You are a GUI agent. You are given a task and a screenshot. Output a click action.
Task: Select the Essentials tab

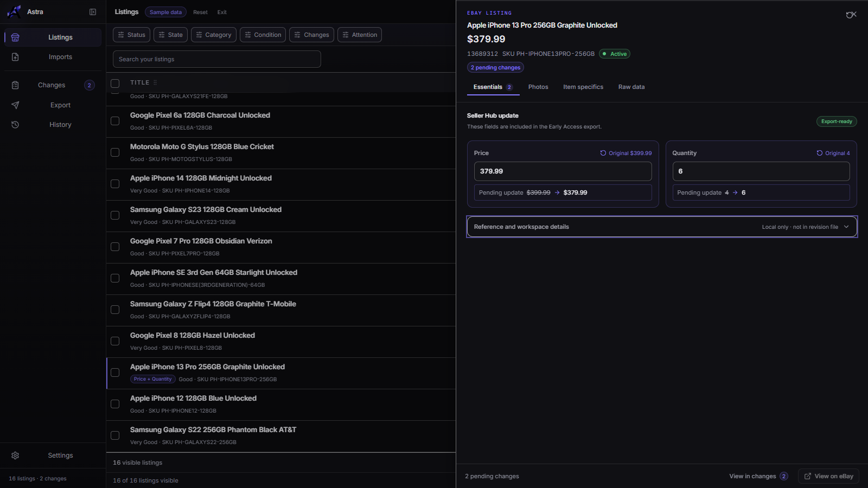pos(493,87)
